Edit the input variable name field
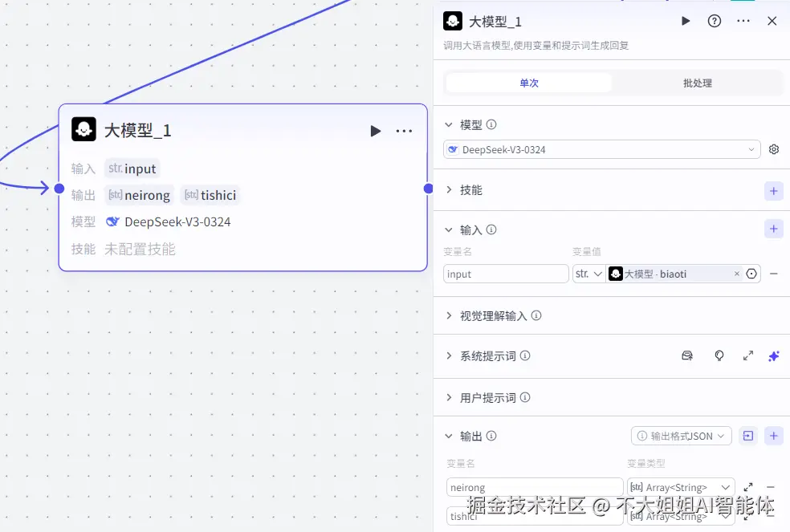The image size is (790, 532). click(x=506, y=274)
